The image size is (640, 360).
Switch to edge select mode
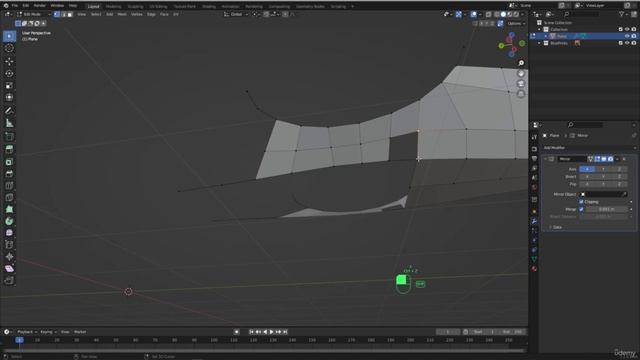[x=63, y=14]
